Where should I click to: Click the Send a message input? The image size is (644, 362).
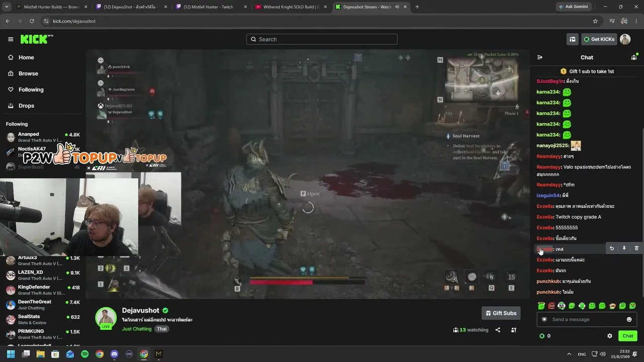click(586, 319)
